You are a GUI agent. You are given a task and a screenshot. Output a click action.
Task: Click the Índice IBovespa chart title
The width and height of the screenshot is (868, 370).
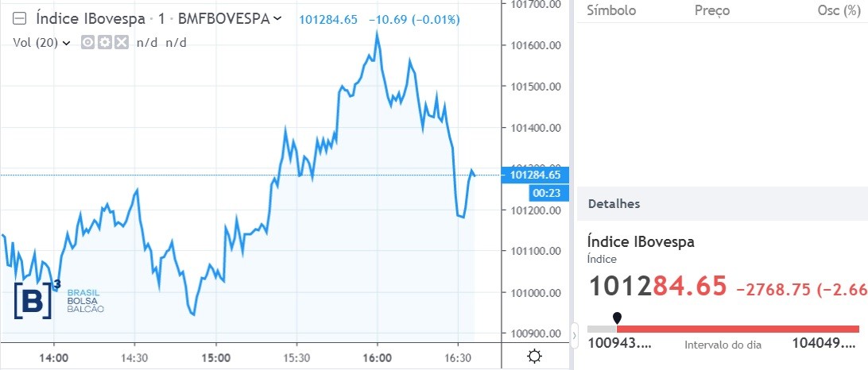tap(90, 17)
